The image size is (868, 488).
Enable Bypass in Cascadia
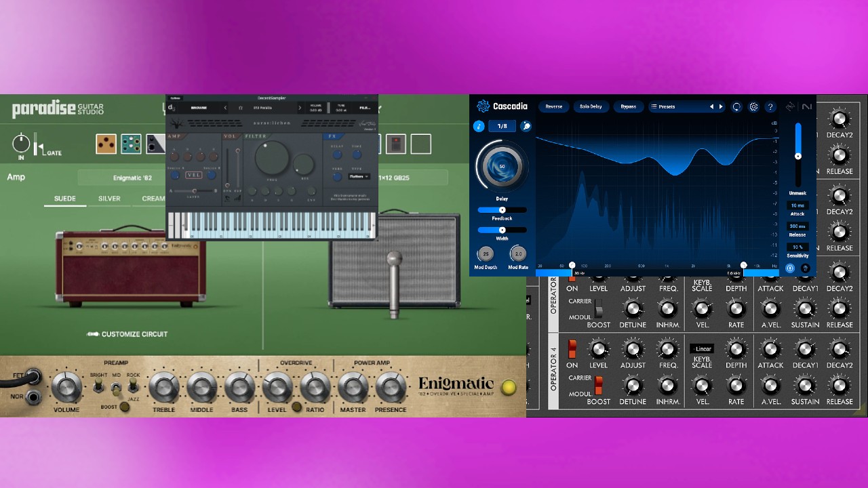[x=629, y=106]
